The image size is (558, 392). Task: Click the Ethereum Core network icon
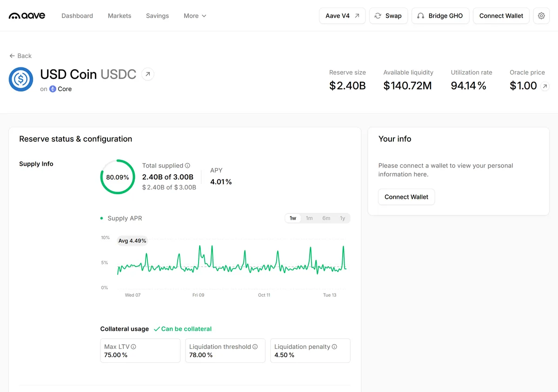(53, 89)
